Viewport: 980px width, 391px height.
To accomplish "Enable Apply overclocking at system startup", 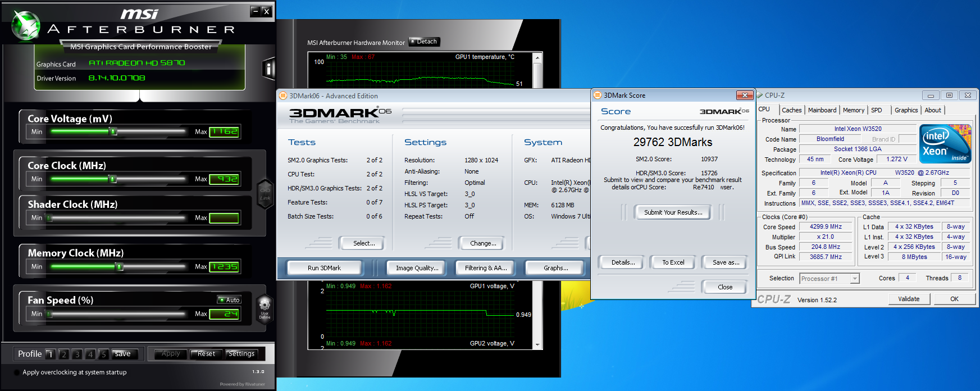I will [17, 372].
